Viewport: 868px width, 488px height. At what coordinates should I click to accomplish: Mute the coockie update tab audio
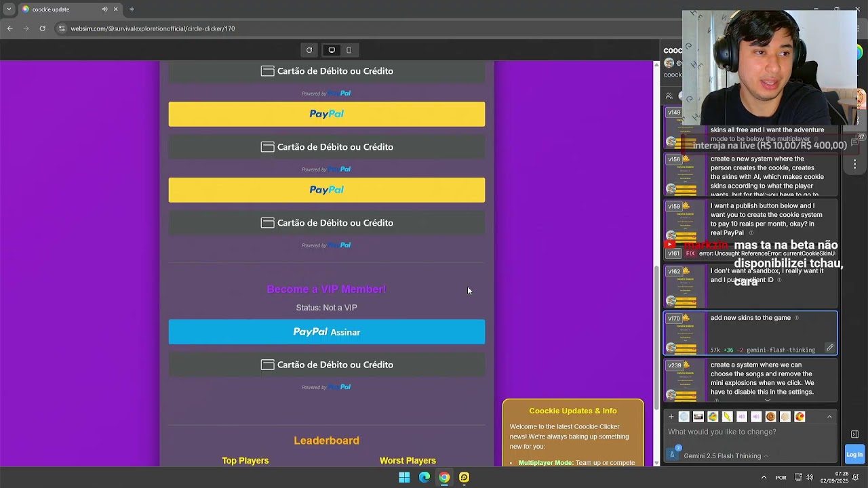tap(104, 9)
